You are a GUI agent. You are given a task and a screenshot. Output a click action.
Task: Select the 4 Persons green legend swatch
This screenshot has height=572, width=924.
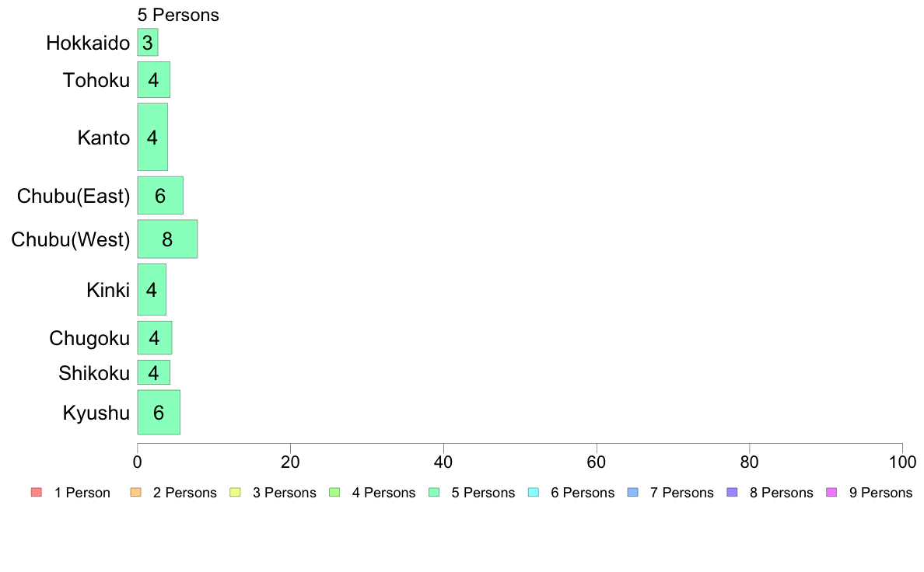click(334, 493)
